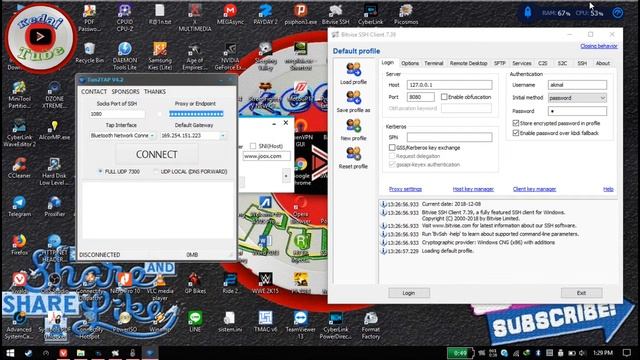Select UDP LOCAL (DNS FORWARD) radio option
This screenshot has width=640, height=360.
click(x=156, y=171)
